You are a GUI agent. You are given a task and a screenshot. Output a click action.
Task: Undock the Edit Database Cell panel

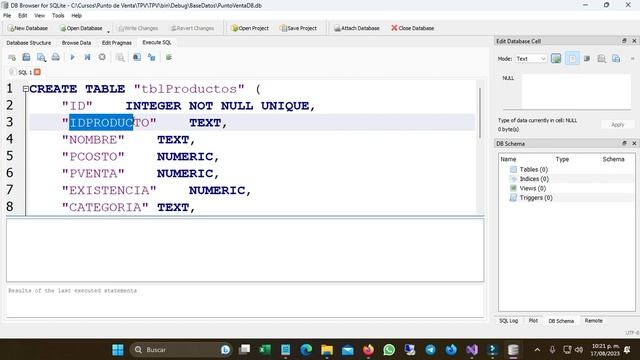tap(624, 41)
